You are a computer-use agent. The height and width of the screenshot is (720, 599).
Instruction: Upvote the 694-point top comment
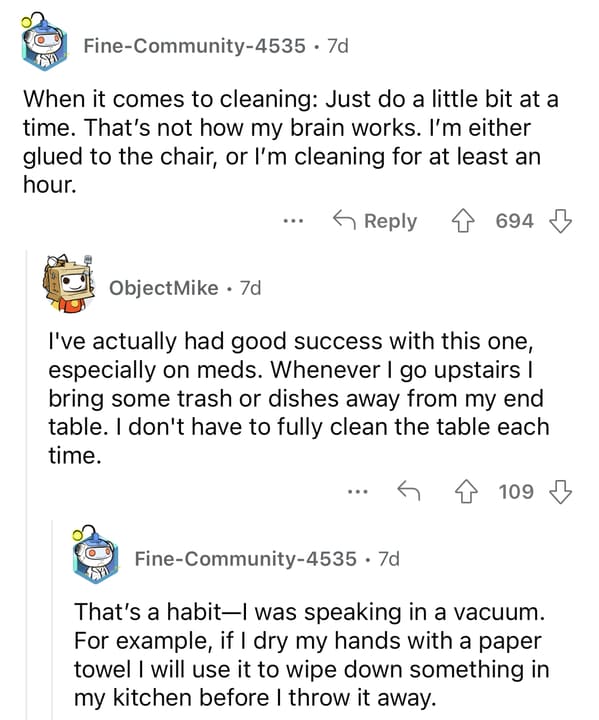[463, 221]
